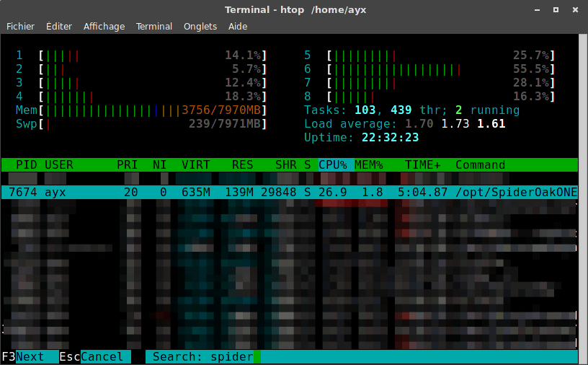The image size is (588, 365).
Task: Select the process row with PID 7674
Action: (290, 193)
